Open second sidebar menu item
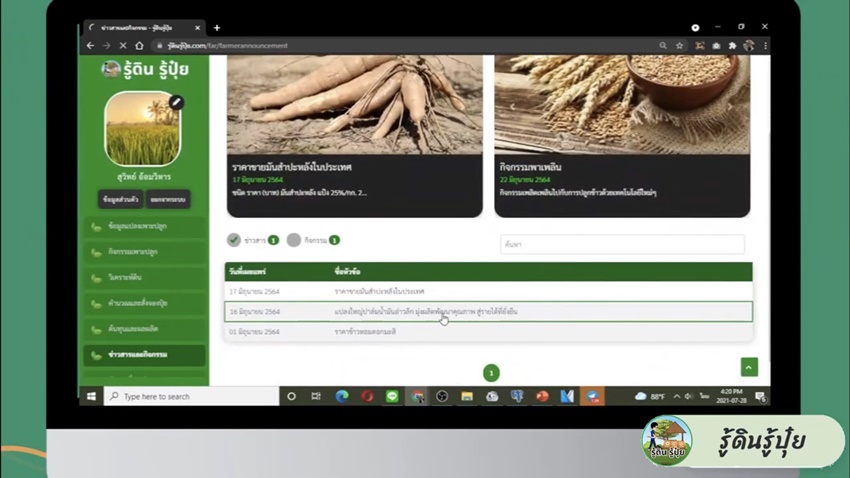 pos(145,252)
